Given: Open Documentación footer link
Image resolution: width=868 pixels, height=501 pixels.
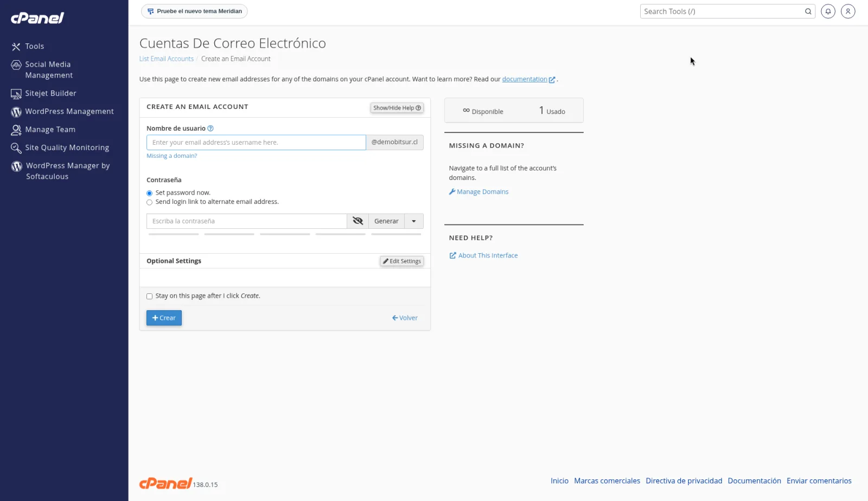Looking at the screenshot, I should click(x=754, y=481).
